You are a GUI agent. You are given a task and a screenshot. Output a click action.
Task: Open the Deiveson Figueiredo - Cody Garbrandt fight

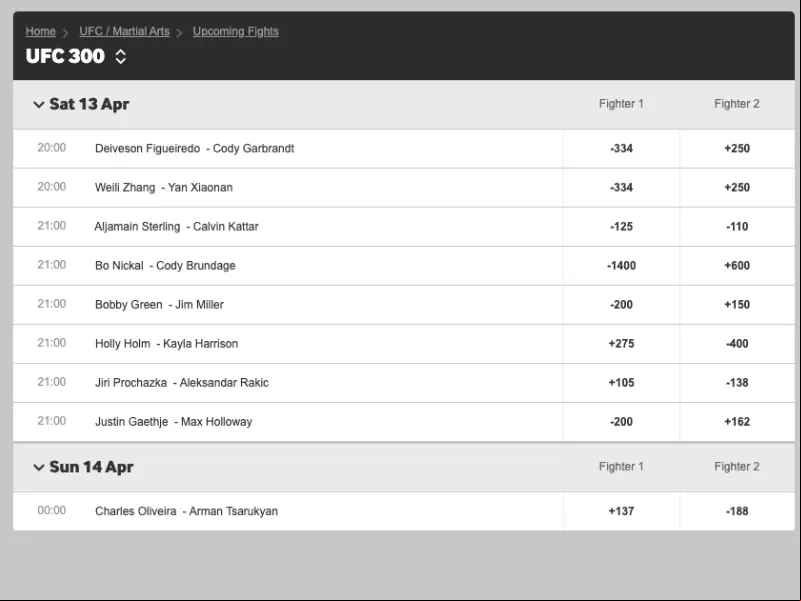(x=194, y=149)
